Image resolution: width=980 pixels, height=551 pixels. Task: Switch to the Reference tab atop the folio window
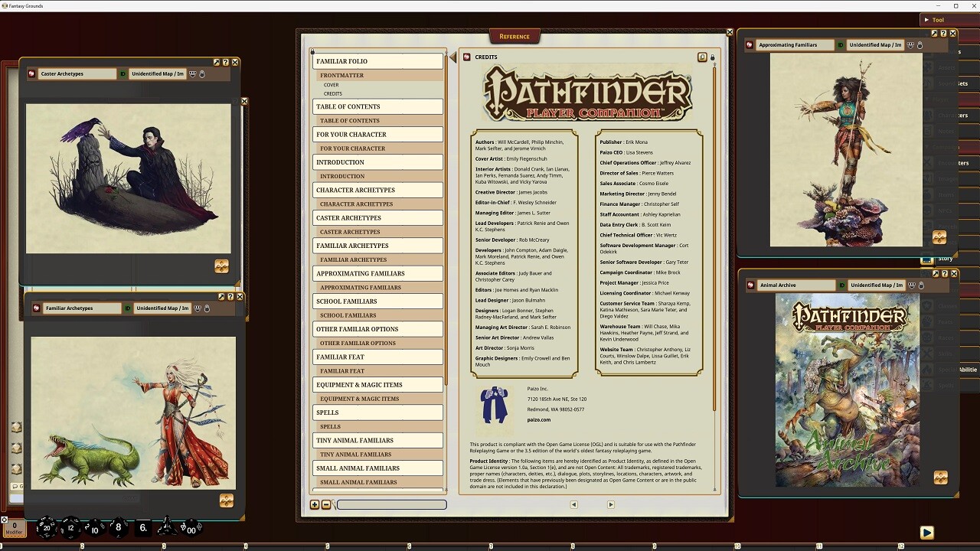tap(514, 35)
